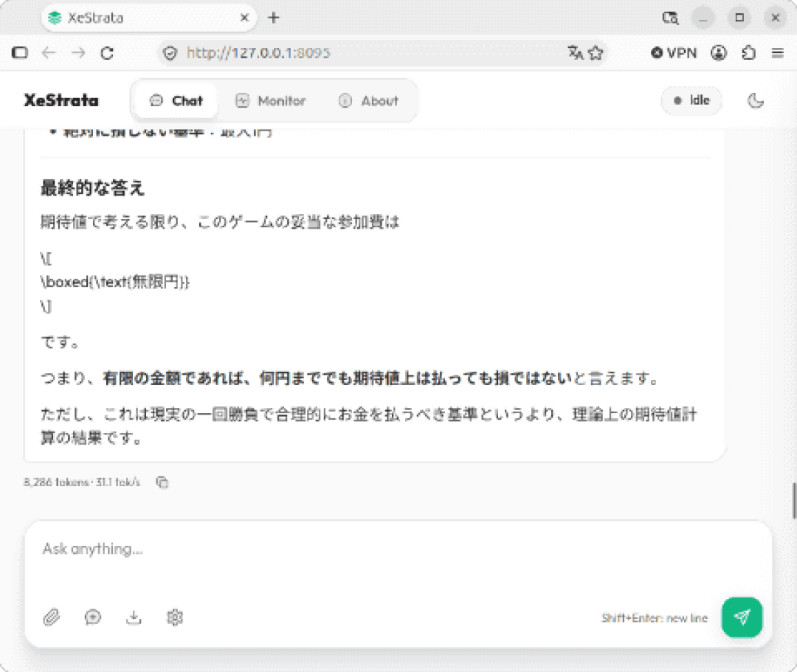Open the About tab
The image size is (797, 672).
[x=368, y=100]
